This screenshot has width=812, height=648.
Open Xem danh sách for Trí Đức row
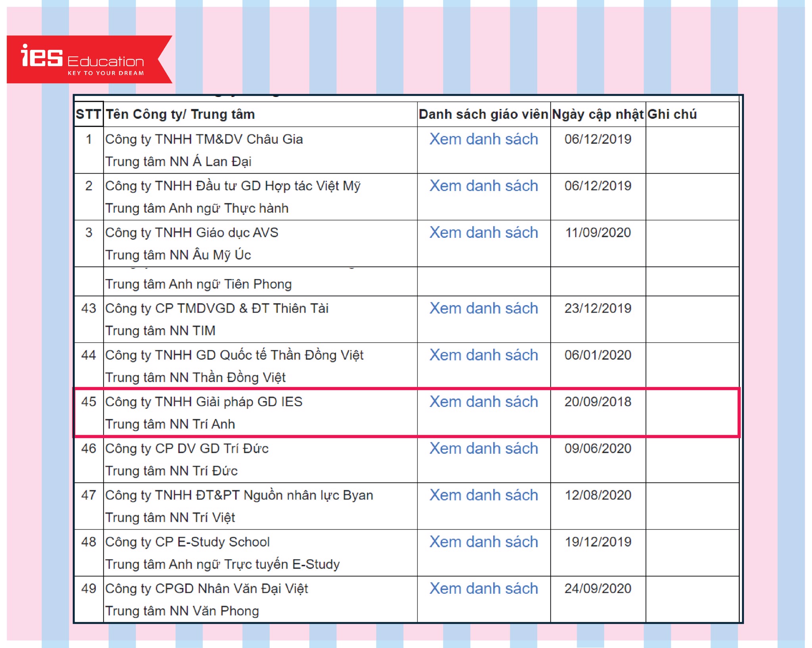(484, 449)
